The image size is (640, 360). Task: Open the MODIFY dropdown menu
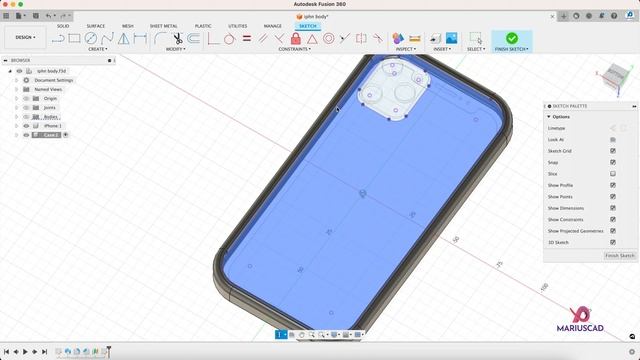[x=176, y=49]
